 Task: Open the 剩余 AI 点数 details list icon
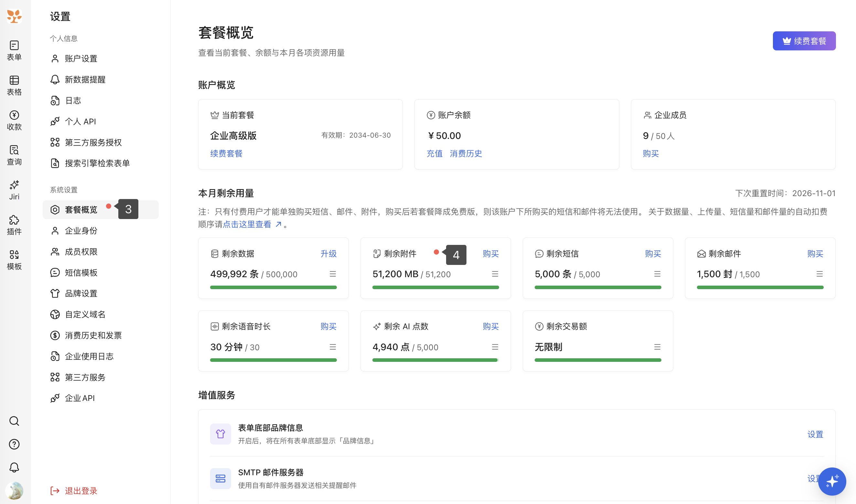pyautogui.click(x=495, y=347)
